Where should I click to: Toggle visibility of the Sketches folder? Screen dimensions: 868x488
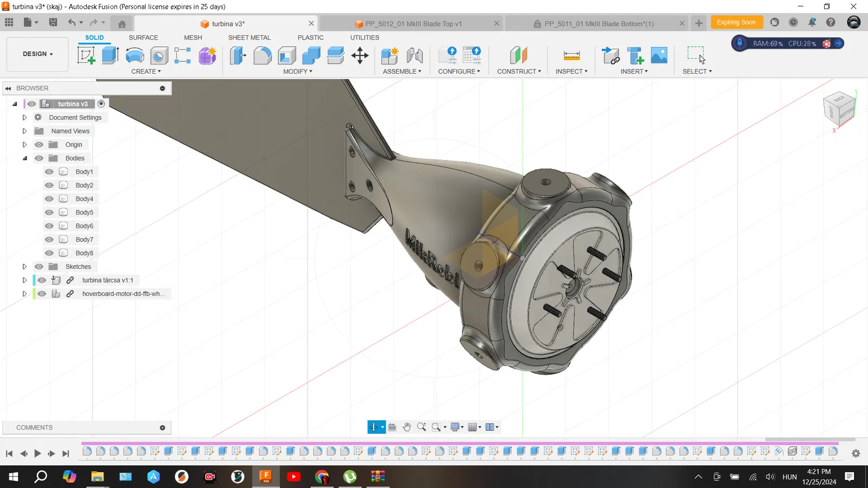39,267
